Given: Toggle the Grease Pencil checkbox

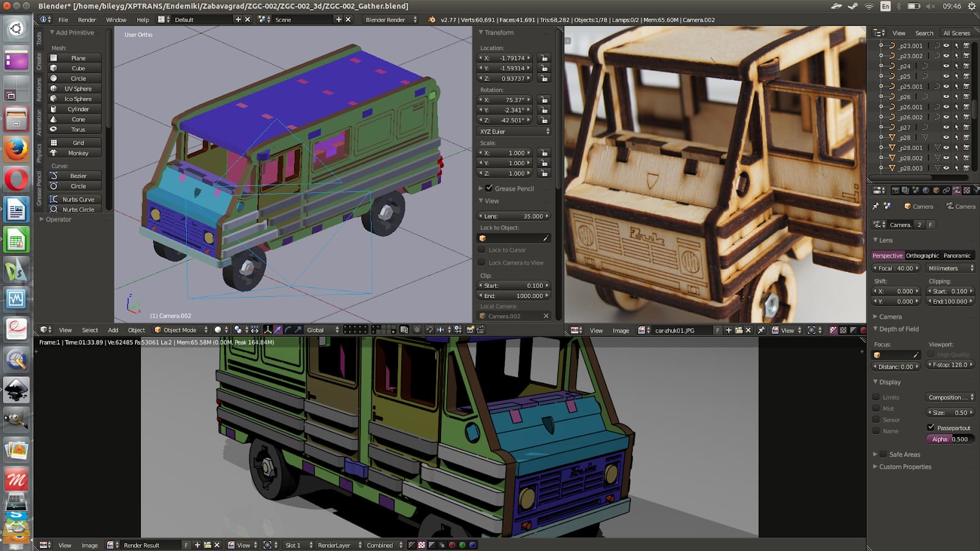Looking at the screenshot, I should [x=488, y=189].
